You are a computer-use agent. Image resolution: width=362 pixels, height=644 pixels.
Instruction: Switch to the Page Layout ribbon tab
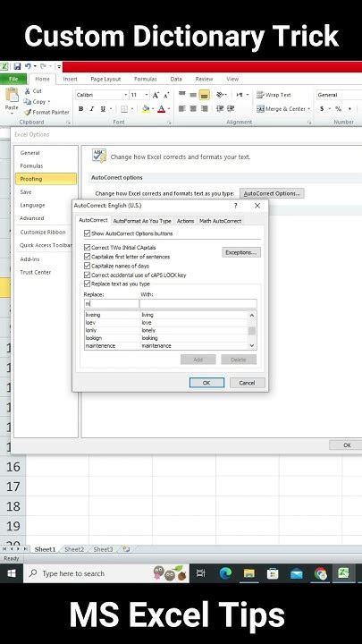[x=105, y=79]
